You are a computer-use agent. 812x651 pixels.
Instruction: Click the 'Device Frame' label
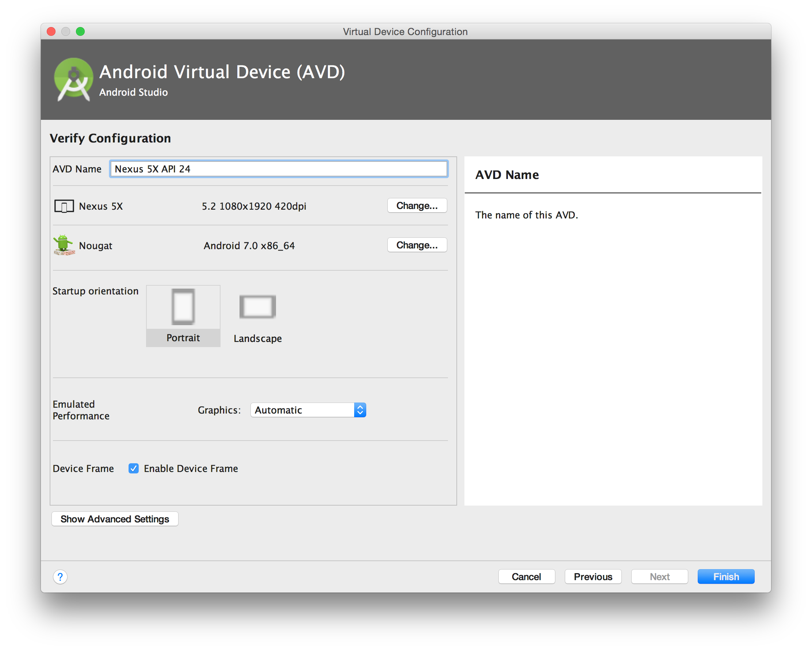[x=83, y=469]
